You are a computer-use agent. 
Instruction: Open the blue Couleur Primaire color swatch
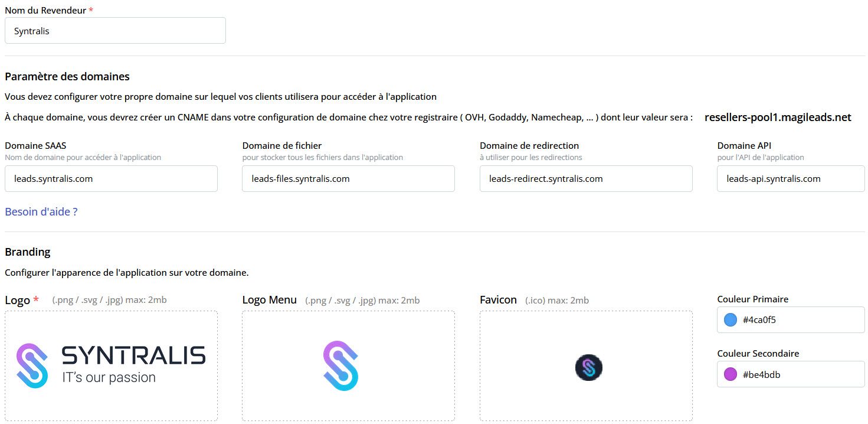coord(731,320)
